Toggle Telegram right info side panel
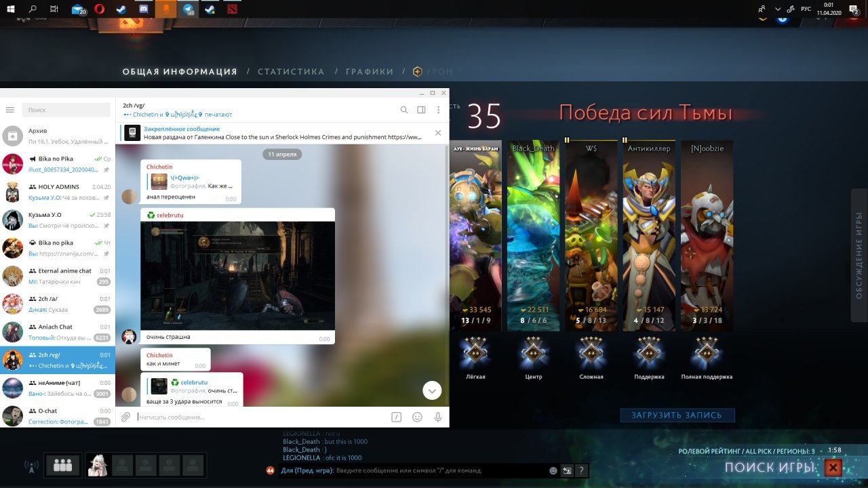Image resolution: width=868 pixels, height=488 pixels. (x=421, y=110)
